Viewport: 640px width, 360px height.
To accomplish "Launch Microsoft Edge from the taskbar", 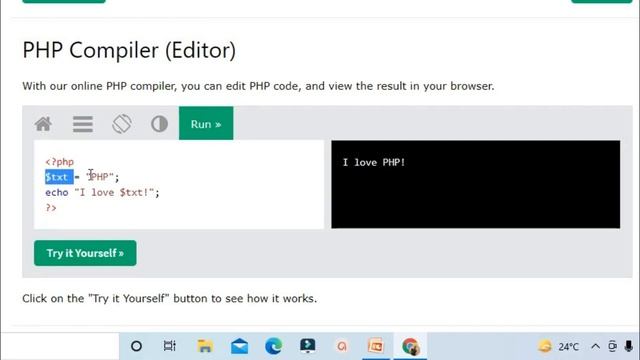I will pos(273,346).
